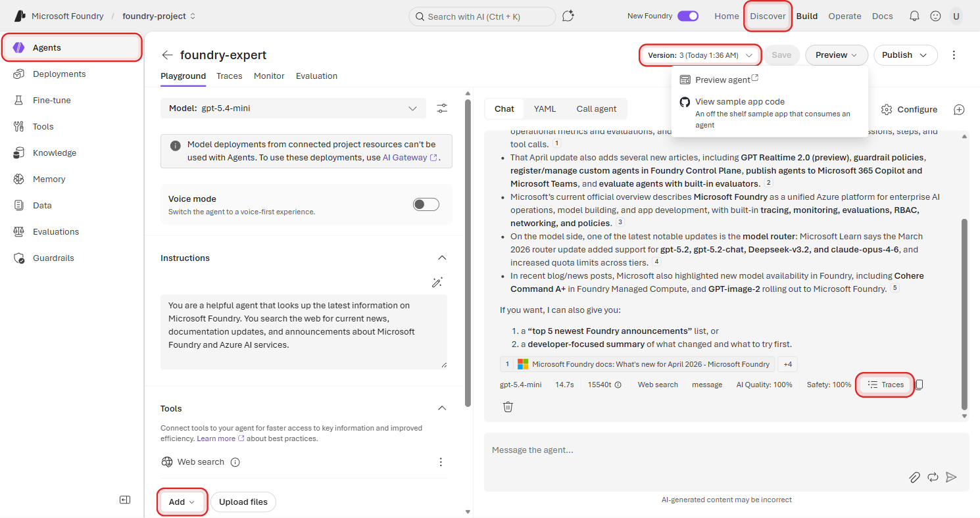Open the feedback smiley icon
Image resolution: width=980 pixels, height=518 pixels.
pyautogui.click(x=935, y=16)
